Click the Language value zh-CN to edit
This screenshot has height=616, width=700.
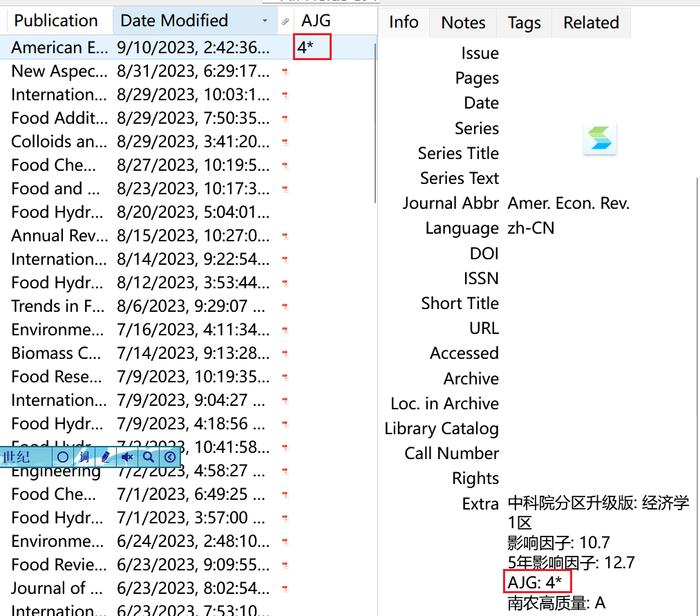click(531, 227)
